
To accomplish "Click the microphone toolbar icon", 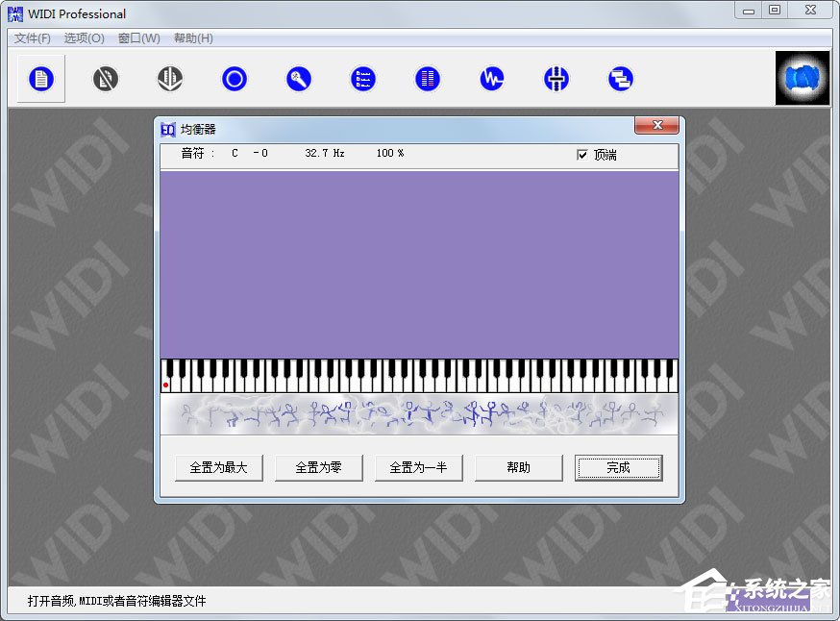I will click(x=299, y=79).
